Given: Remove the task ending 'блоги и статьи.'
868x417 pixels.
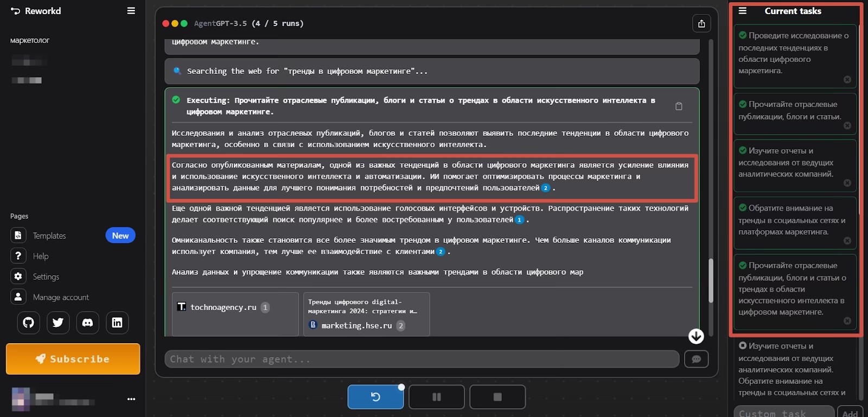Looking at the screenshot, I should point(847,125).
